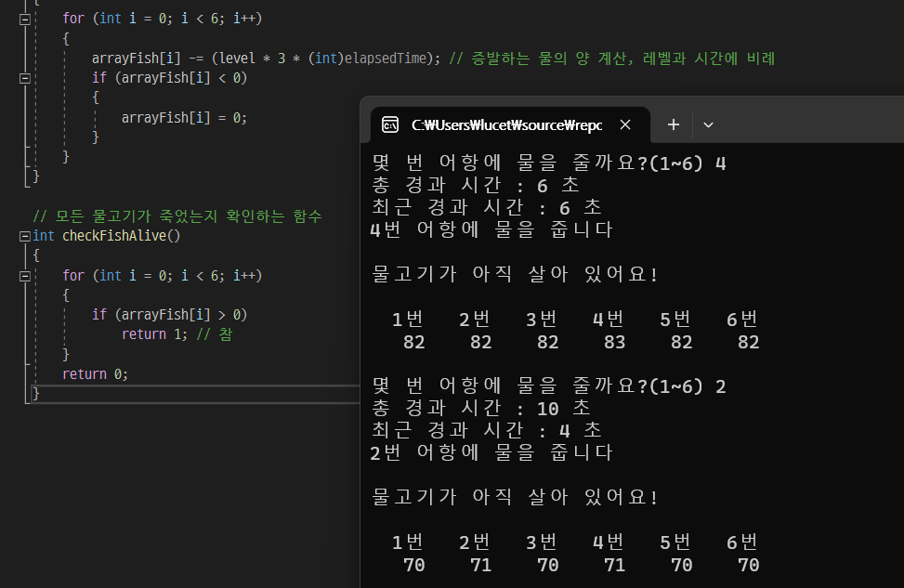
Task: Click the evaporation comment after elapsedTime
Action: pos(611,59)
